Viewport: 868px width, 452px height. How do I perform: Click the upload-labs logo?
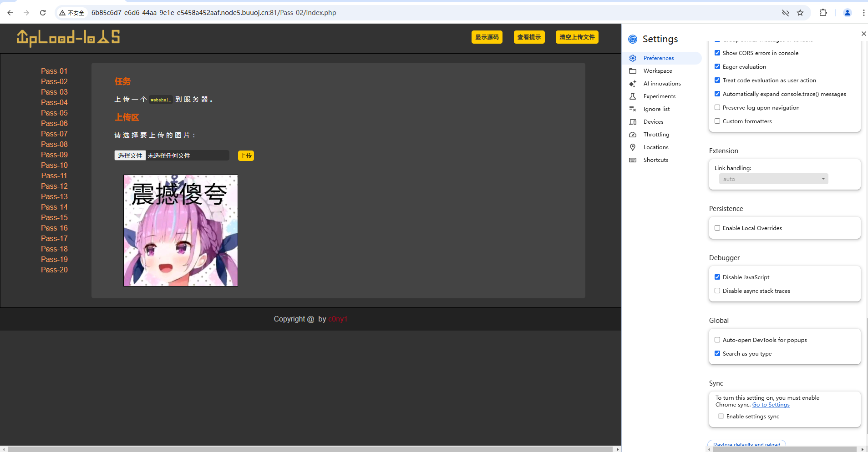pyautogui.click(x=68, y=38)
